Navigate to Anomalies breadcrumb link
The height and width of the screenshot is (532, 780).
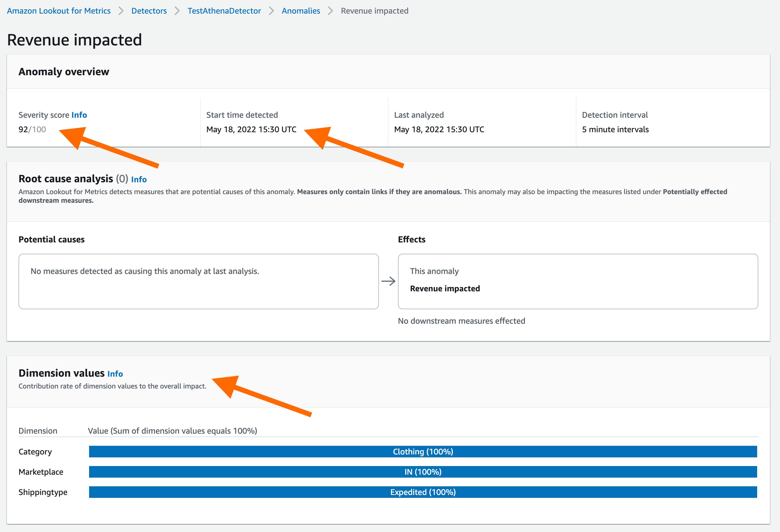pyautogui.click(x=301, y=11)
